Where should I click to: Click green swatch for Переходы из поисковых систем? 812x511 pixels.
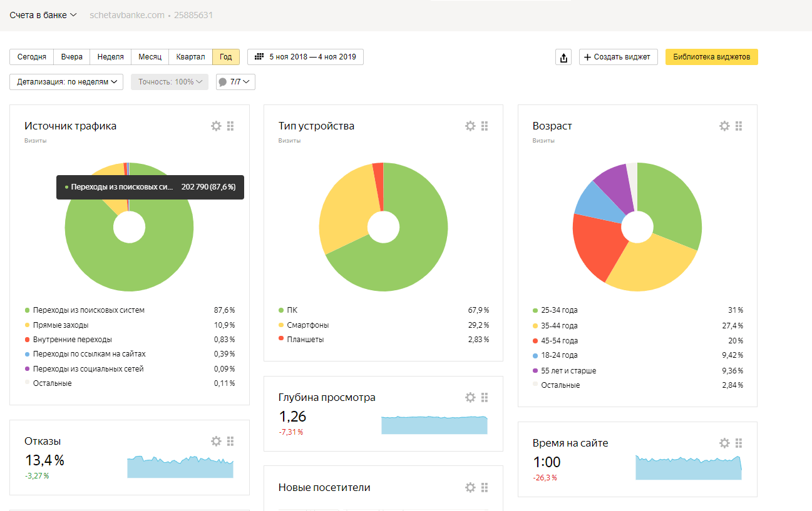tap(27, 310)
